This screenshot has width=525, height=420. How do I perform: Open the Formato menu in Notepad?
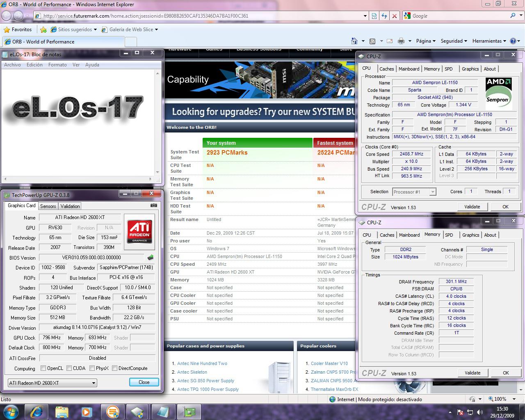coord(57,65)
